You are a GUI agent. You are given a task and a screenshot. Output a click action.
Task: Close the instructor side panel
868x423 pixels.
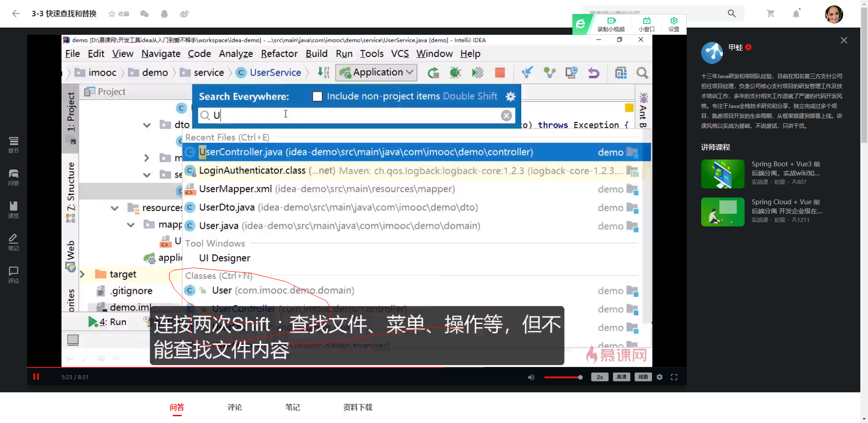844,40
